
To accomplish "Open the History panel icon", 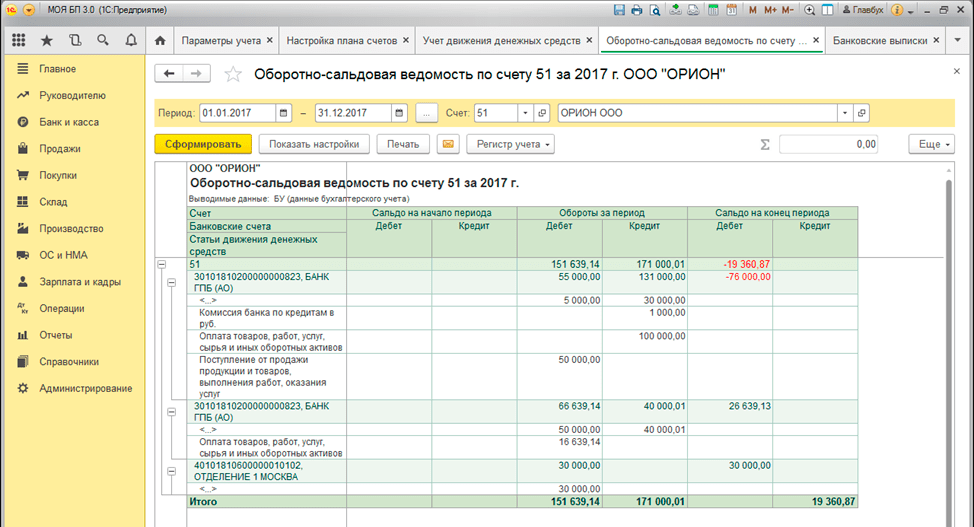I will [75, 41].
